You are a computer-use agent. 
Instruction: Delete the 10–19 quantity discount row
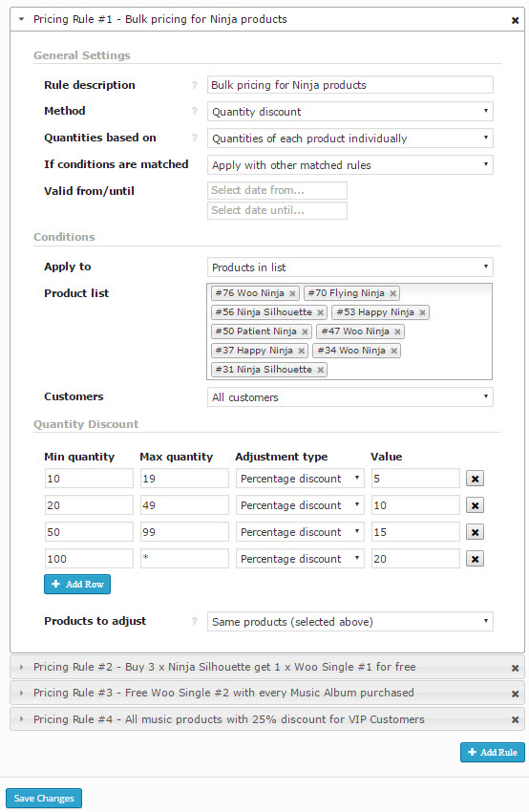tap(475, 479)
